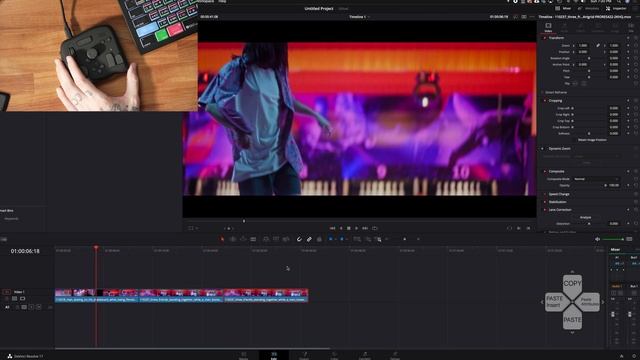Open the Fusion page tab
Image resolution: width=640 pixels, height=360 pixels.
pyautogui.click(x=304, y=355)
